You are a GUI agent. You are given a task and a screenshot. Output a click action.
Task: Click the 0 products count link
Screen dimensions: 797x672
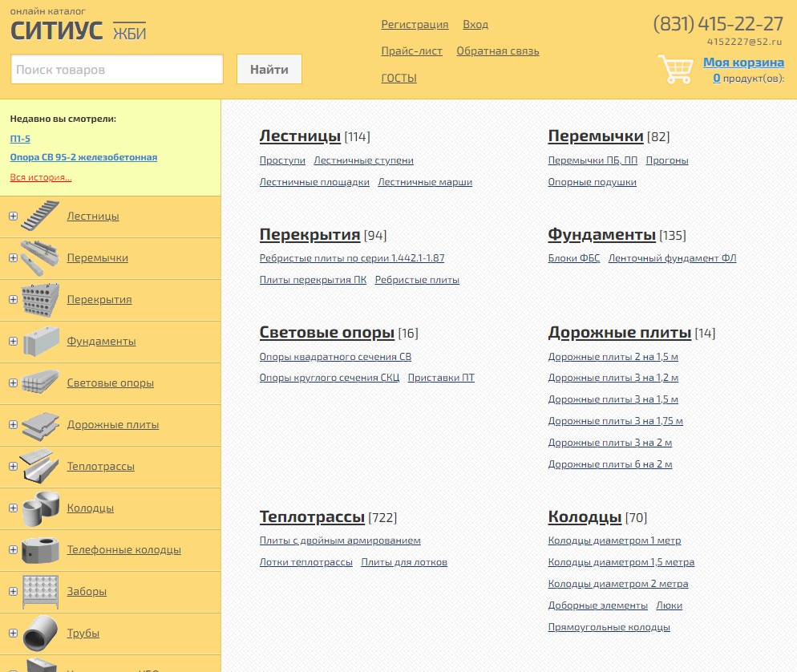point(717,78)
